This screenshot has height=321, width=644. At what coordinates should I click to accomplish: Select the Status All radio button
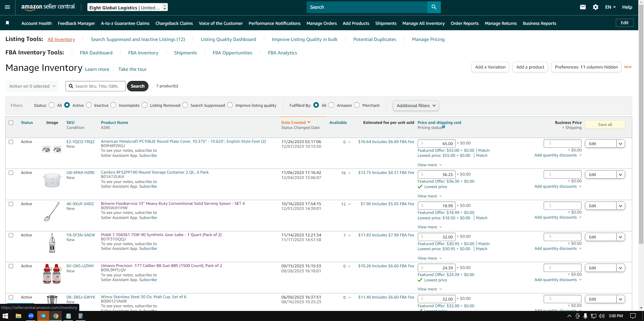51,105
